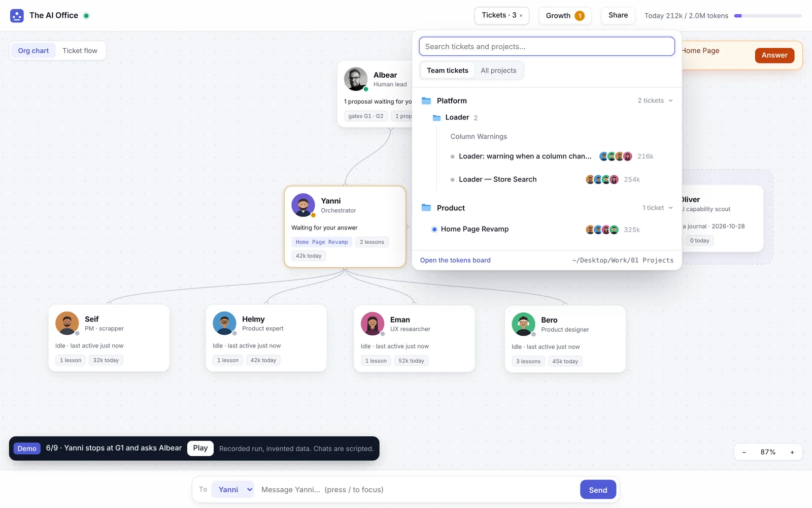The width and height of the screenshot is (812, 508).
Task: Play the recorded demo run
Action: 200,448
